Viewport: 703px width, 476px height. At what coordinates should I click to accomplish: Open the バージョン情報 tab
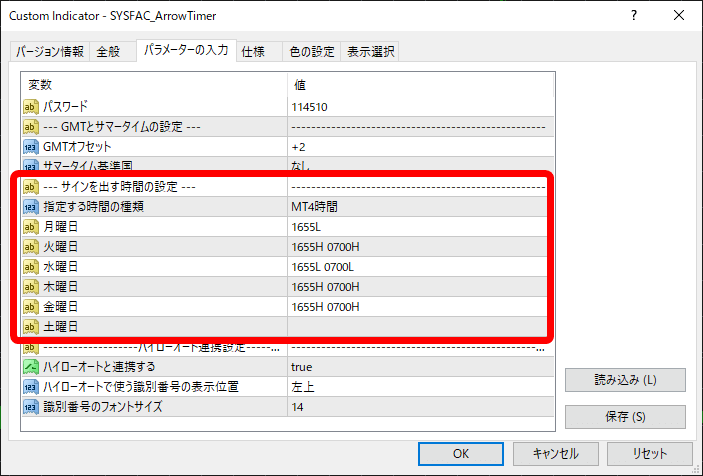[x=50, y=52]
